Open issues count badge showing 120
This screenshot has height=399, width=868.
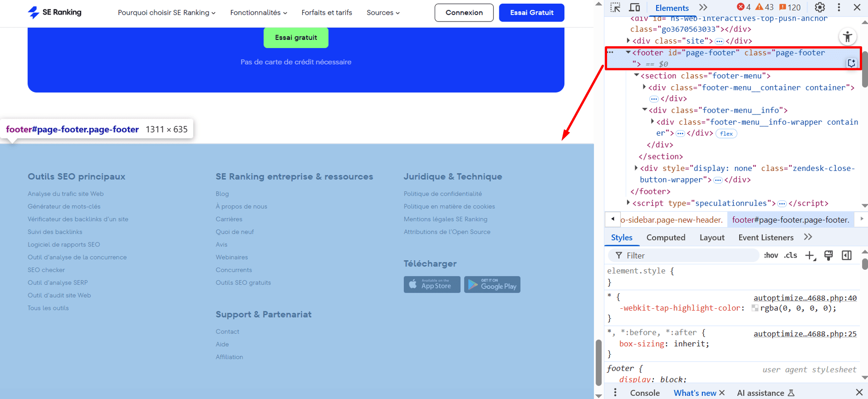pos(790,7)
